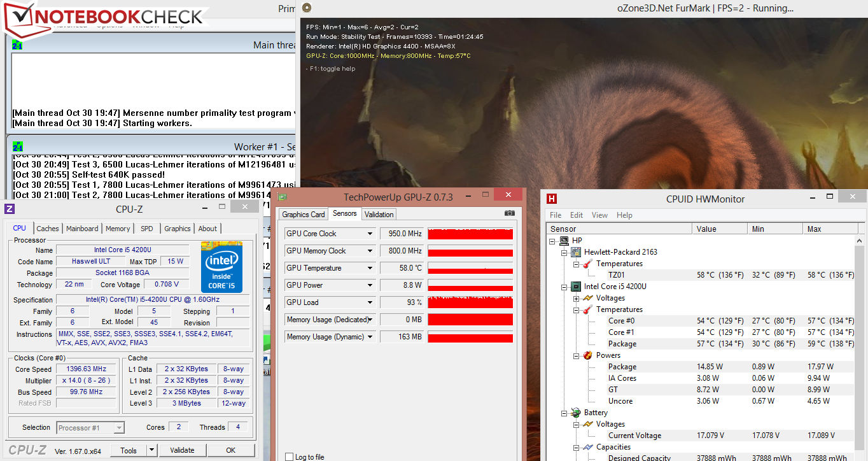Click the Capacities icon in HWMonitor
868x461 pixels.
[588, 447]
